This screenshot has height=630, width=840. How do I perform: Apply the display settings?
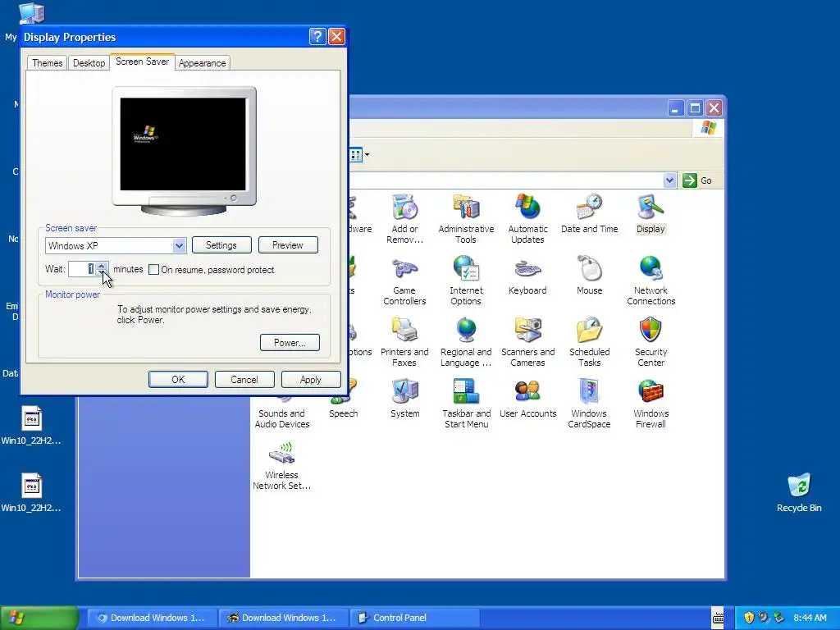pos(311,379)
